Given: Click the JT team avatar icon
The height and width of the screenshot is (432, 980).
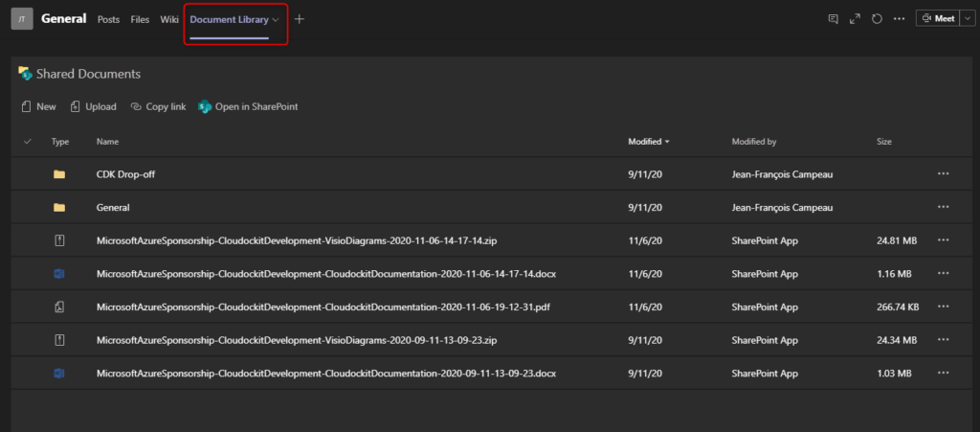Looking at the screenshot, I should (x=22, y=19).
